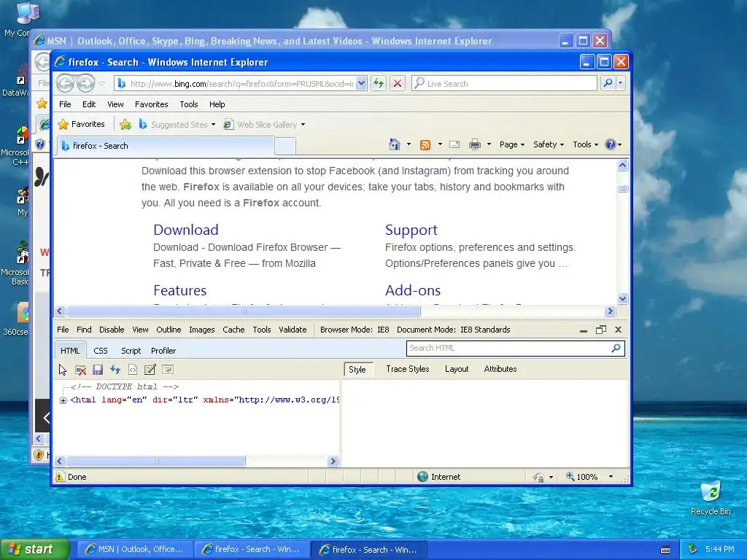Open the Web Slice Gallery dropdown
This screenshot has width=747, height=560.
click(x=303, y=125)
